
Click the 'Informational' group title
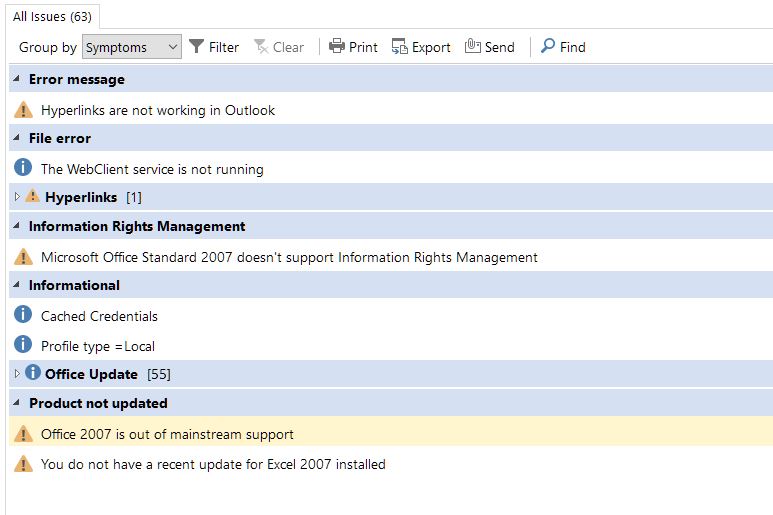(x=74, y=285)
